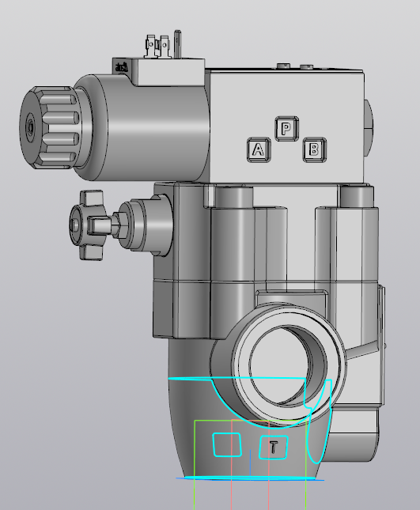Click the blue vertical axis line
This screenshot has width=420, height=510.
coord(250,463)
